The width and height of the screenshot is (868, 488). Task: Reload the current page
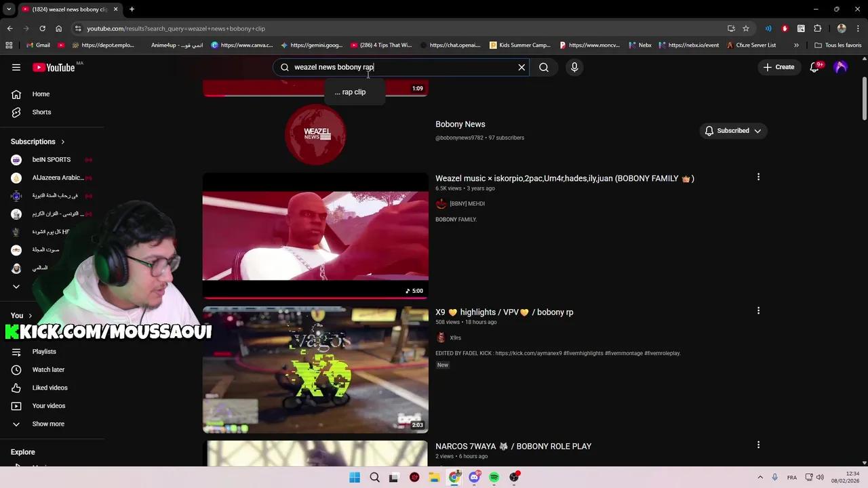[x=42, y=28]
